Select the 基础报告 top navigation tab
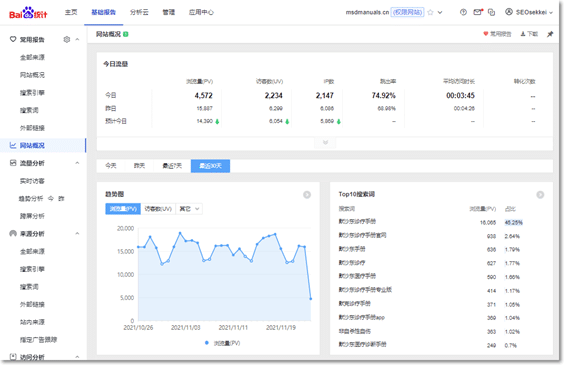 104,12
